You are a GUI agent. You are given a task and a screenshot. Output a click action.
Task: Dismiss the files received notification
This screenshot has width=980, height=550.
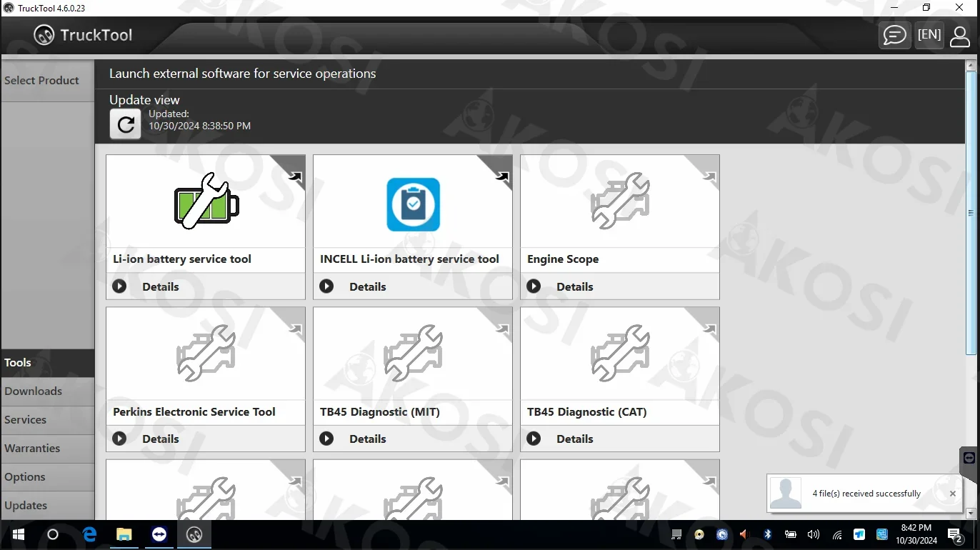coord(952,494)
